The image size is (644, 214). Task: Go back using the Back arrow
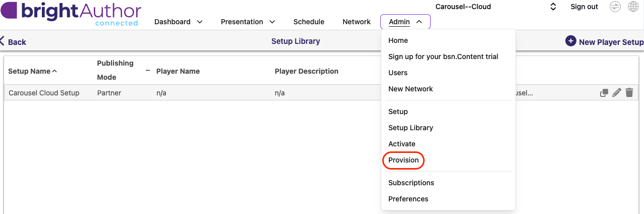click(13, 42)
